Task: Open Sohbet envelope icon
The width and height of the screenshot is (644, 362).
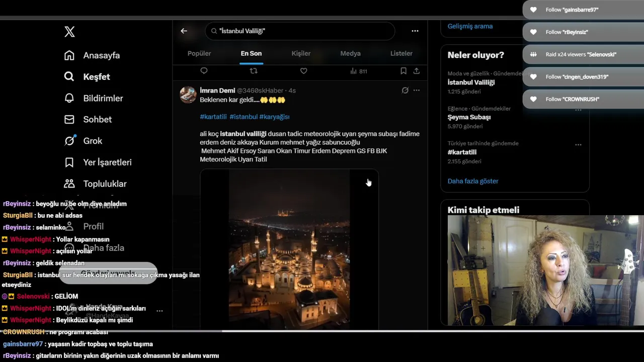Action: (69, 120)
